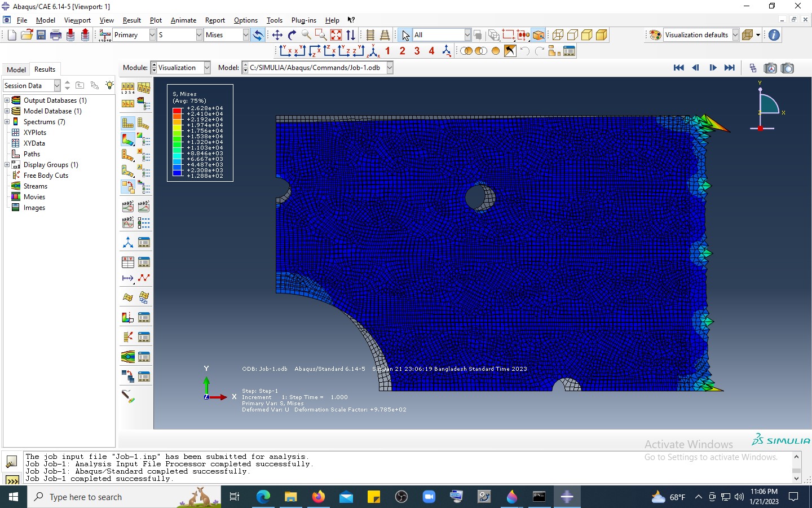812x508 pixels.
Task: Expand the Display Groups tree node
Action: click(7, 165)
